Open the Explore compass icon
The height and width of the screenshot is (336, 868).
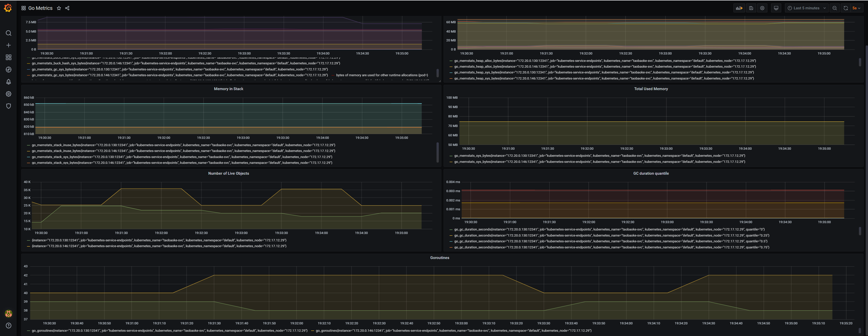8,69
